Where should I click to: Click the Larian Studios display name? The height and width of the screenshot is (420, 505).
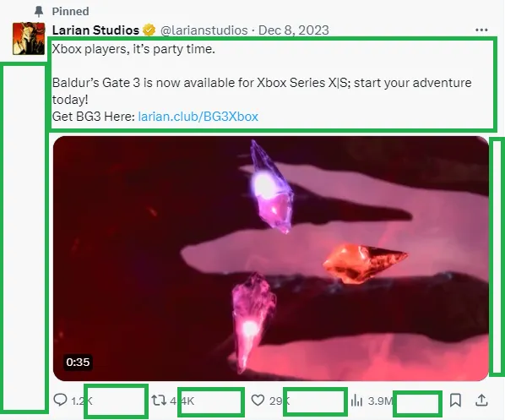point(95,30)
